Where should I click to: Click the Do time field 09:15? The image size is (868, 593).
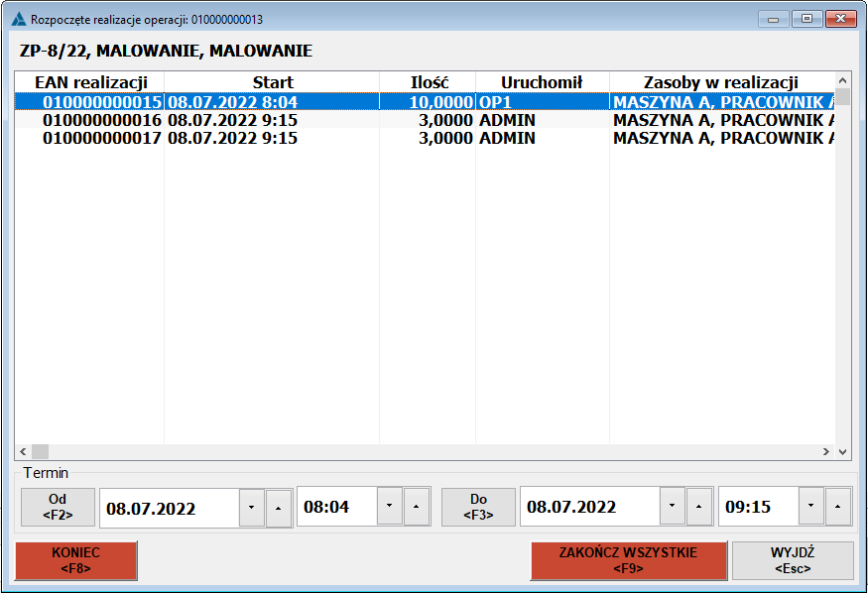[x=759, y=506]
